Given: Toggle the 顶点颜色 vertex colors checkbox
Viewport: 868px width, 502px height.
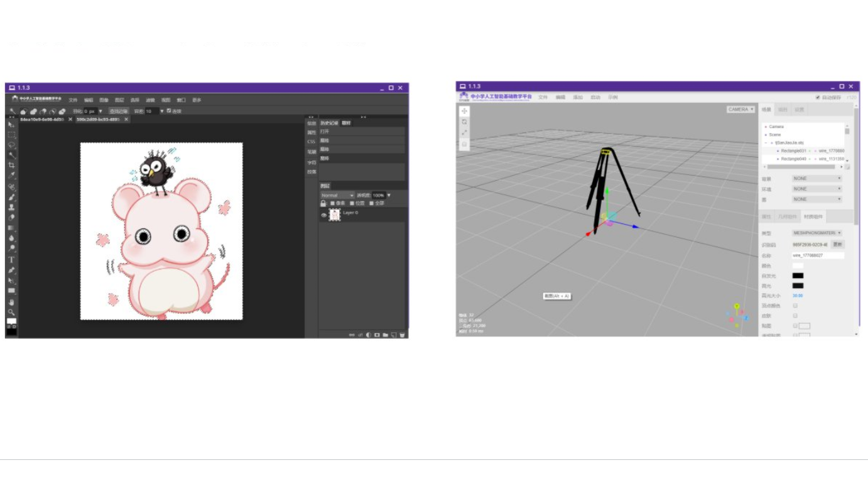Looking at the screenshot, I should tap(795, 306).
